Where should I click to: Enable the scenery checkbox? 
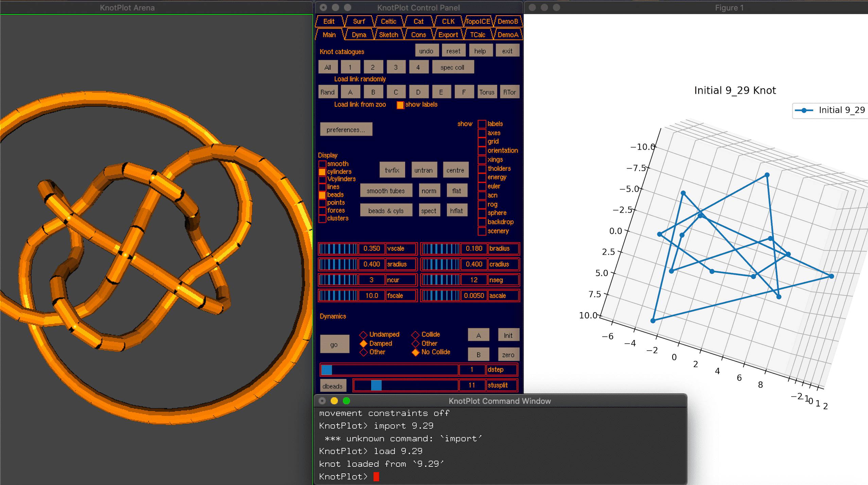[482, 231]
